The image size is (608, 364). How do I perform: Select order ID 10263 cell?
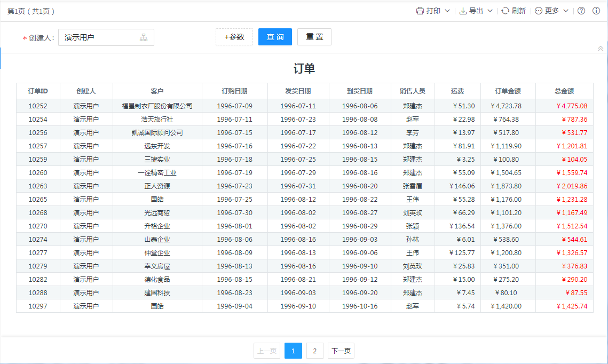(x=38, y=186)
